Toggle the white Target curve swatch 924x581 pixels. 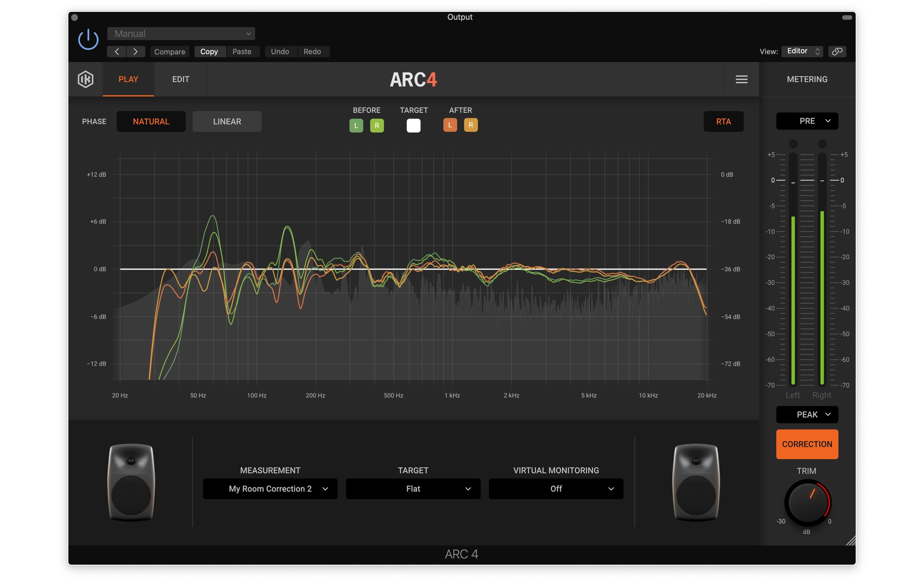coord(413,126)
